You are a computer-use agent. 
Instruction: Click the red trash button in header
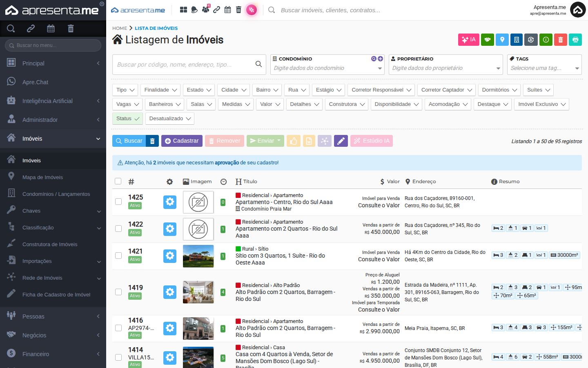coord(561,40)
